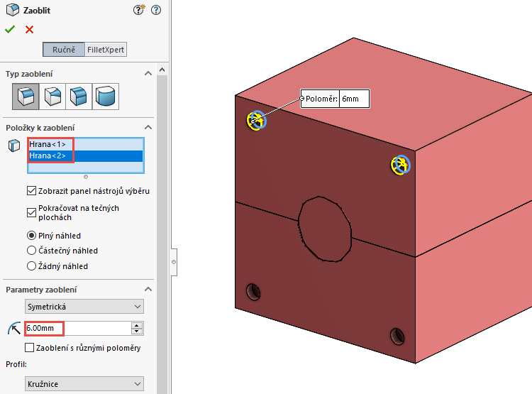Collapse the Položky k zaoblení section
This screenshot has height=394, width=532.
[148, 127]
